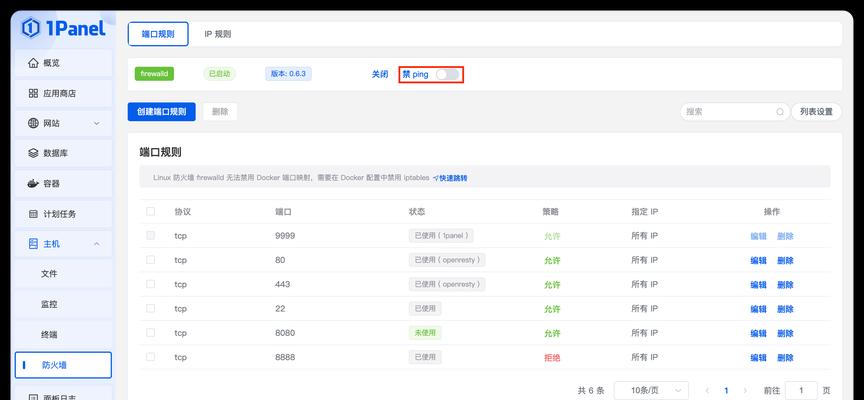Click 删除 for port 9999 row
Image resolution: width=864 pixels, height=400 pixels.
point(785,236)
